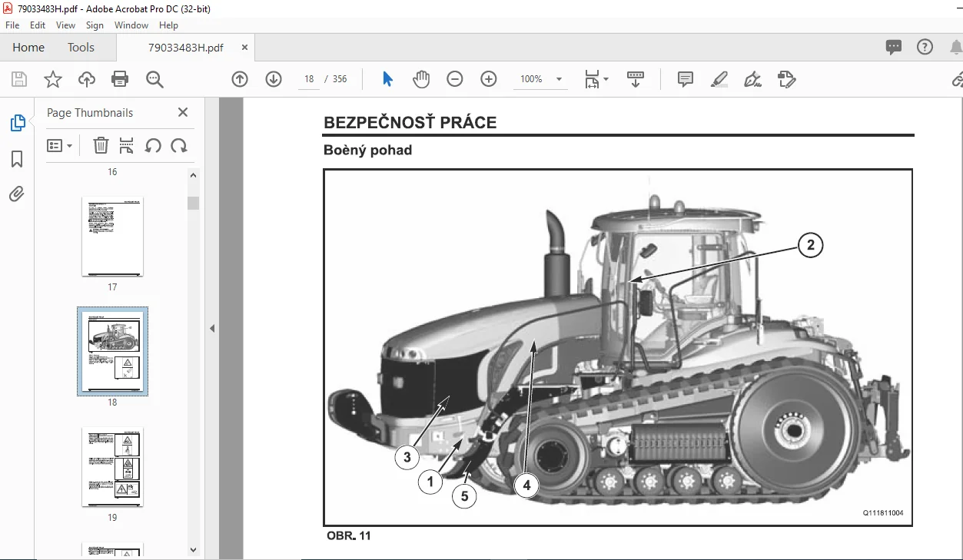The image size is (963, 560).
Task: Open the zoom level 100% dropdown
Action: pyautogui.click(x=540, y=79)
